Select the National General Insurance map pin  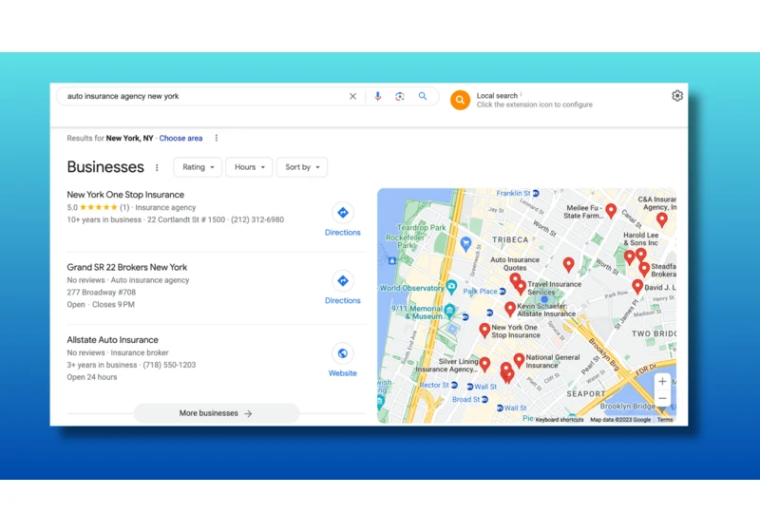[x=519, y=360]
